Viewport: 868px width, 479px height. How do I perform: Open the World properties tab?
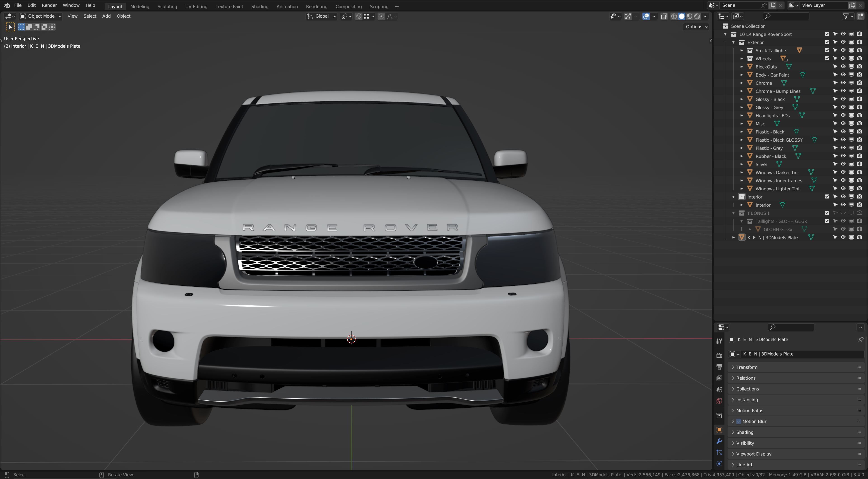pos(719,401)
